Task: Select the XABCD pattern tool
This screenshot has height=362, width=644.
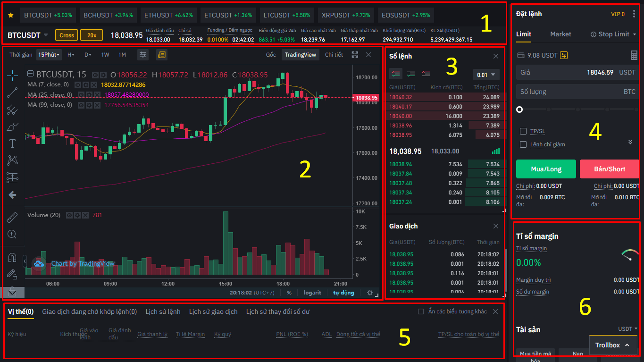Action: coord(12,160)
